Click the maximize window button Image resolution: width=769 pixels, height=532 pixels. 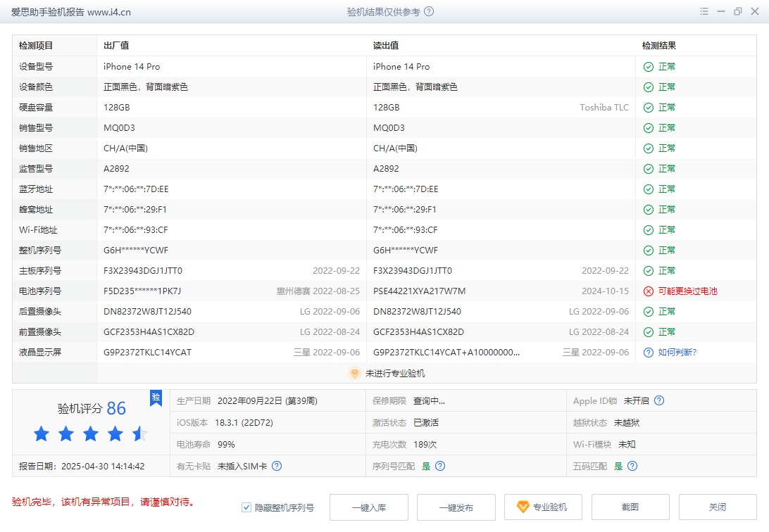pos(737,11)
